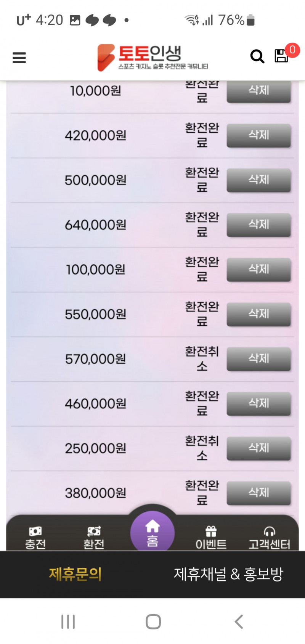Tap the purple 홈 button
The image size is (305, 644).
(x=152, y=533)
